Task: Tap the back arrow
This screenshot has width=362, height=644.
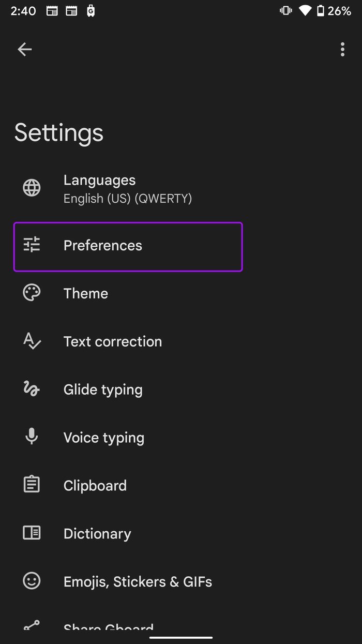Action: point(24,49)
